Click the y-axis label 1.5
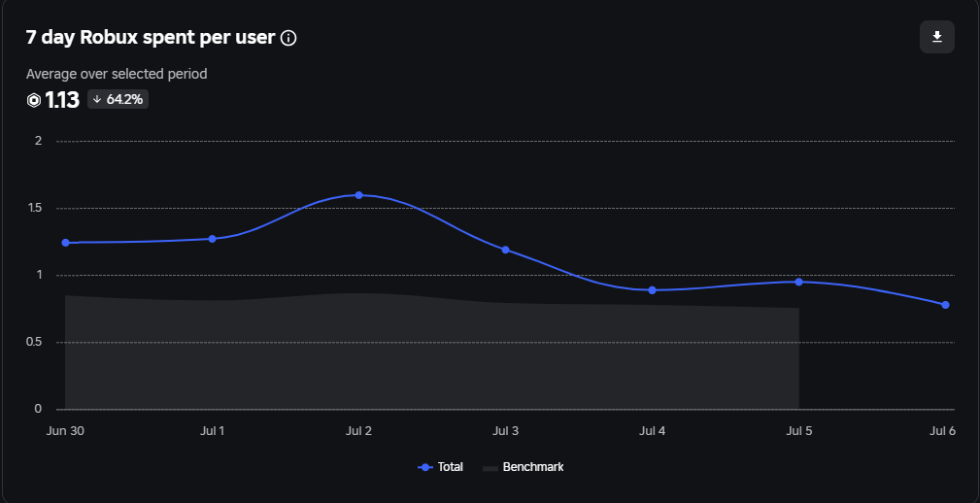 tap(34, 208)
